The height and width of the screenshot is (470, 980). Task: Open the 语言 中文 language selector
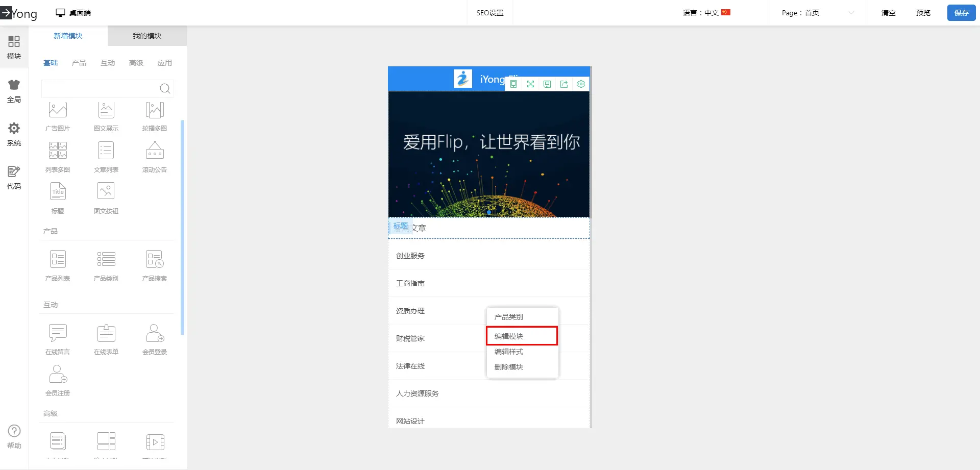coord(706,13)
